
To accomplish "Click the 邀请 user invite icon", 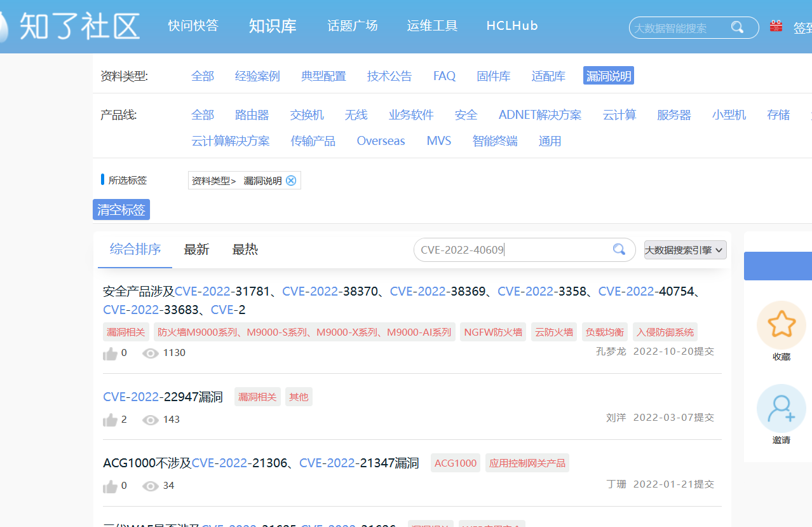I will (781, 409).
